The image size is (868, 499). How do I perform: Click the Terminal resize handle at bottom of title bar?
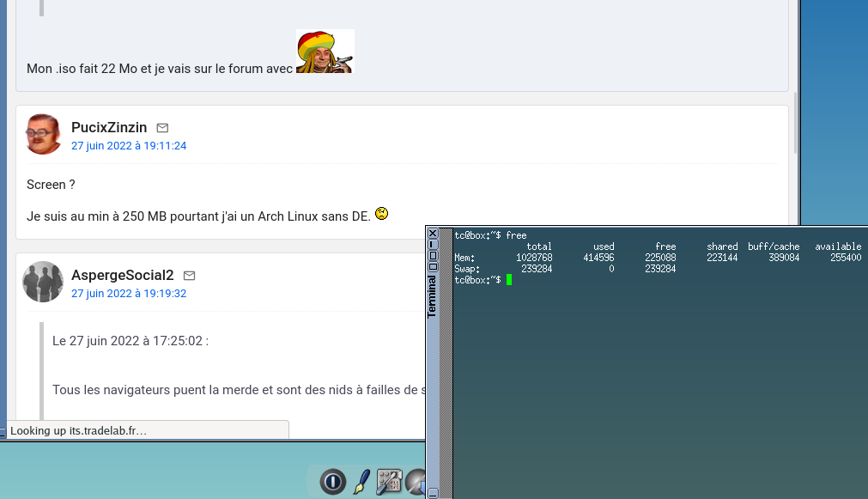click(433, 493)
